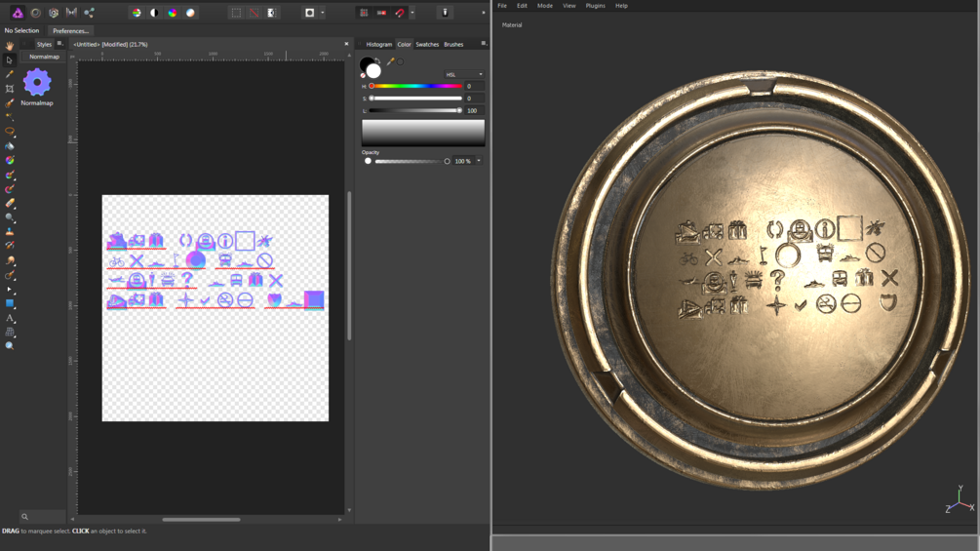The height and width of the screenshot is (551, 980).
Task: Open the Styles panel options menu
Action: pyautogui.click(x=60, y=44)
